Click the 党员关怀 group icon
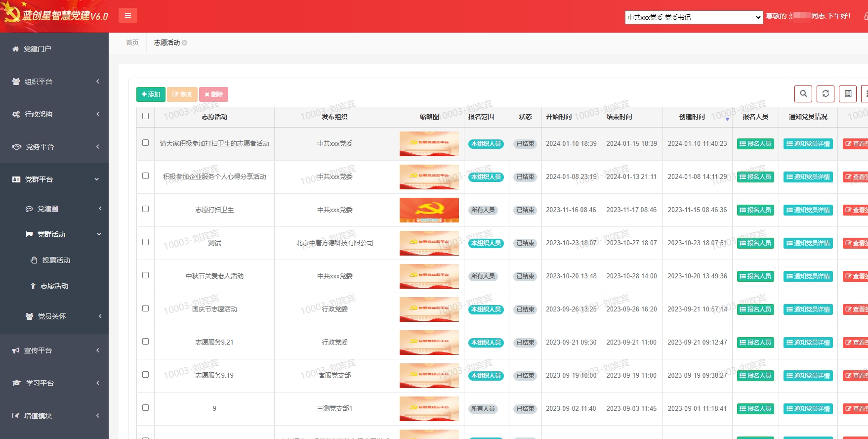 pos(30,316)
